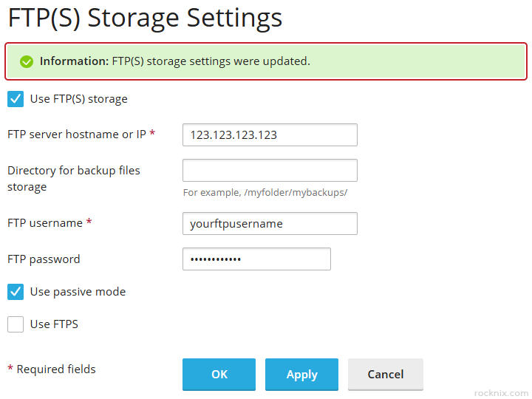Click the FTP username input field
Image resolution: width=532 pixels, height=399 pixels.
(x=270, y=223)
